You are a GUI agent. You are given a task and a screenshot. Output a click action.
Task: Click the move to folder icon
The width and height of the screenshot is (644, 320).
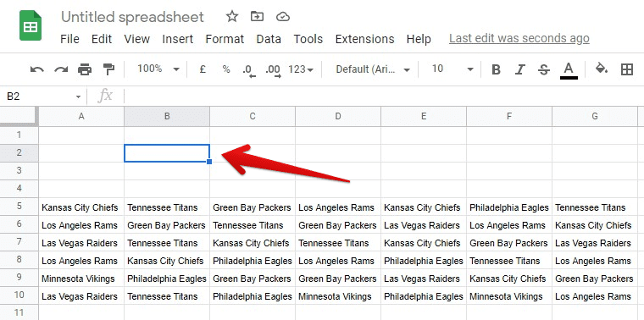coord(257,17)
